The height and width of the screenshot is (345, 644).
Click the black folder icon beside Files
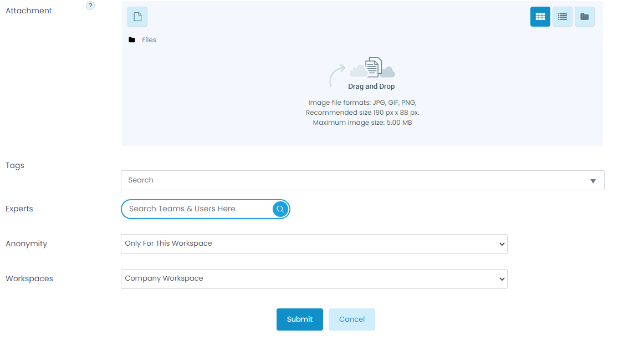[132, 40]
